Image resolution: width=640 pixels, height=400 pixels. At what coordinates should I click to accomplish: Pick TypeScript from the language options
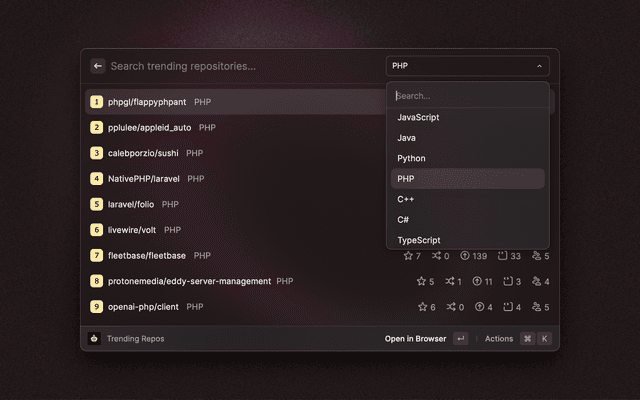pyautogui.click(x=419, y=240)
